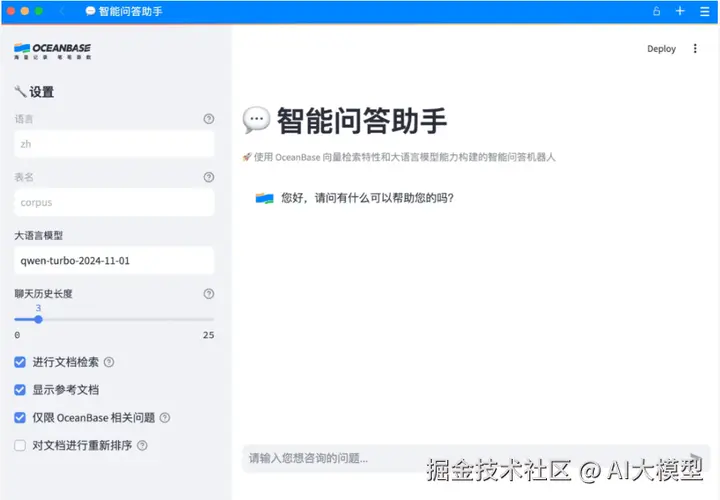Click the 设置 sidebar heading

pyautogui.click(x=42, y=92)
